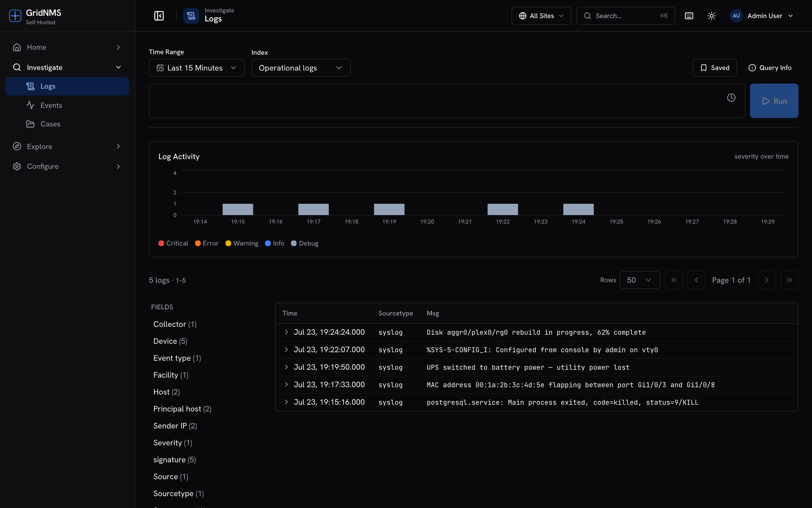The width and height of the screenshot is (812, 508).
Task: Toggle Debug severity in chart legend
Action: [305, 243]
